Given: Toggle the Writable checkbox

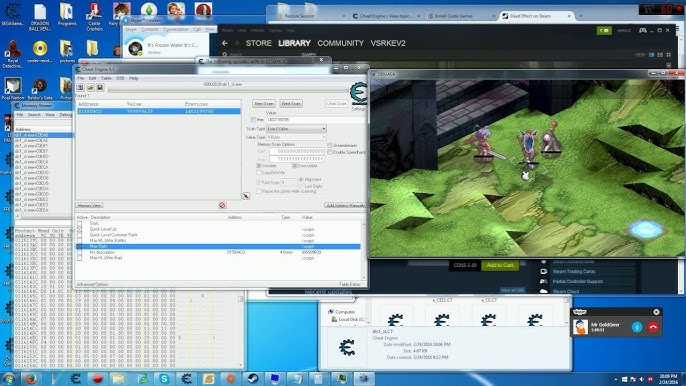Looking at the screenshot, I should click(259, 166).
